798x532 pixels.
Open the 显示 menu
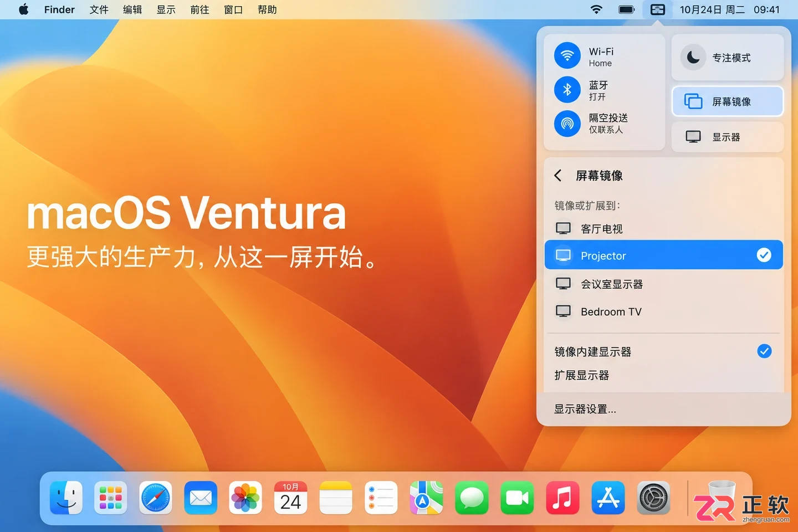[166, 9]
